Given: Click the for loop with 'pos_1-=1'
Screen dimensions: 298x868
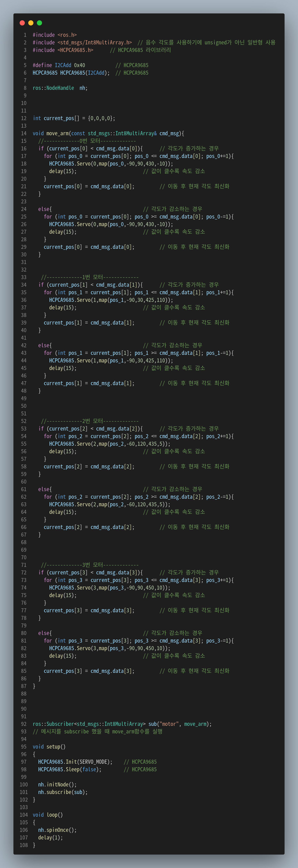Looking at the screenshot, I should click(x=138, y=353).
